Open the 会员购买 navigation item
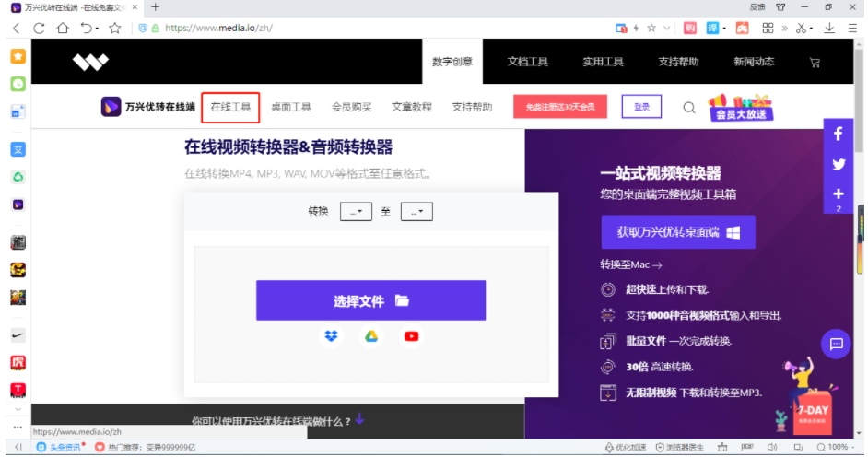The width and height of the screenshot is (868, 457). point(351,107)
